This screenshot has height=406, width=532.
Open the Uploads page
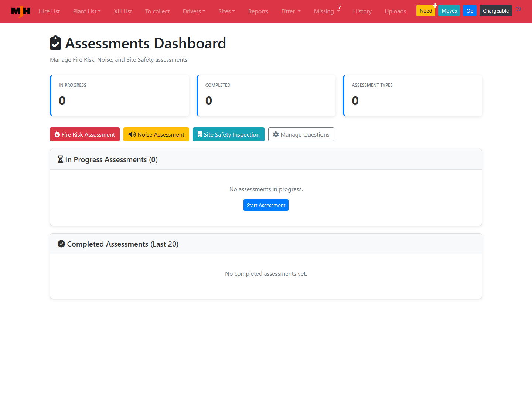pyautogui.click(x=395, y=11)
